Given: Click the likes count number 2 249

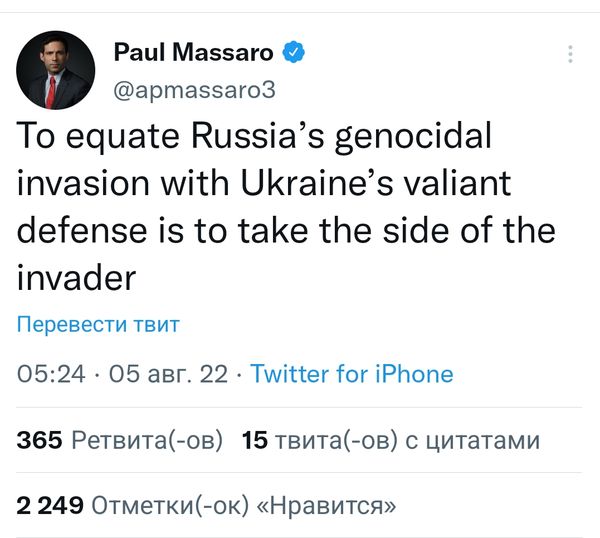Looking at the screenshot, I should point(50,505).
